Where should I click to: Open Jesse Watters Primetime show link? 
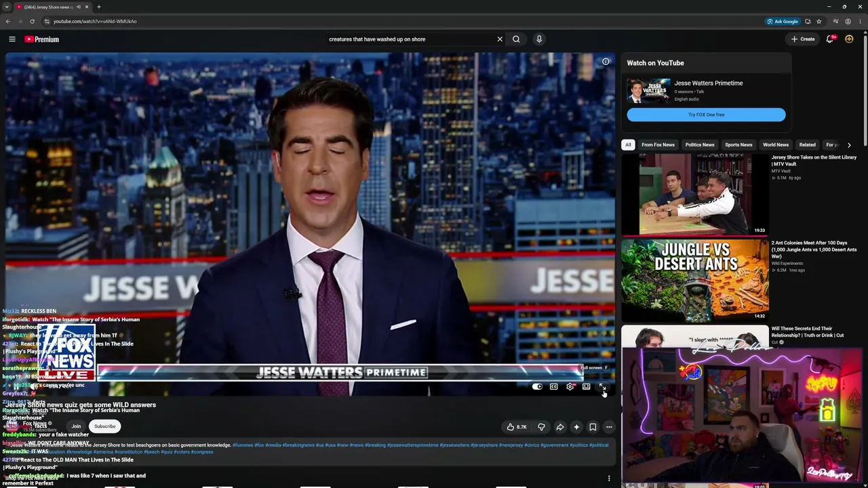(708, 83)
